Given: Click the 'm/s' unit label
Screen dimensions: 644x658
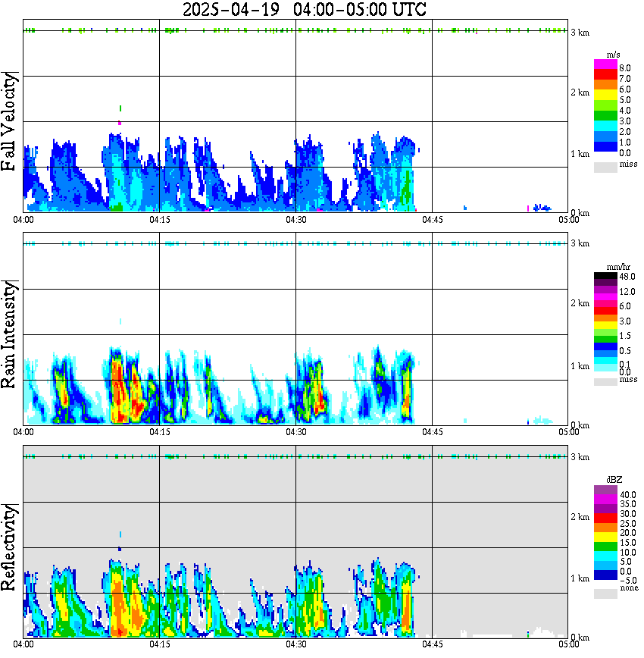Looking at the screenshot, I should point(613,55).
